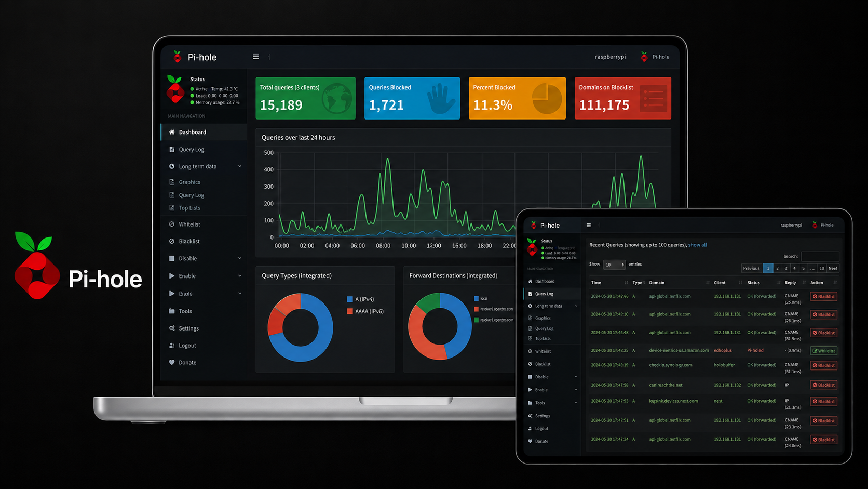Viewport: 868px width, 489px height.
Task: Sort the query table by Time column
Action: click(609, 283)
